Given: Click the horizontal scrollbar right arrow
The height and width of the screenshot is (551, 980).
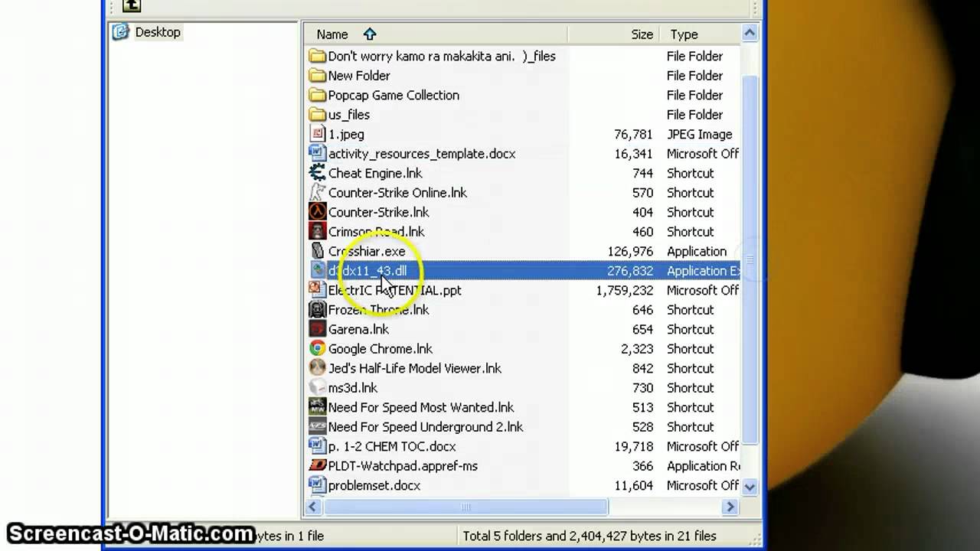Looking at the screenshot, I should [730, 507].
